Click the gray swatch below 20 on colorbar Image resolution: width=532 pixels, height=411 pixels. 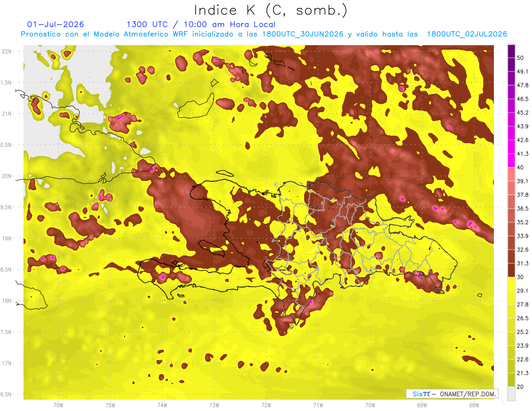click(x=511, y=393)
